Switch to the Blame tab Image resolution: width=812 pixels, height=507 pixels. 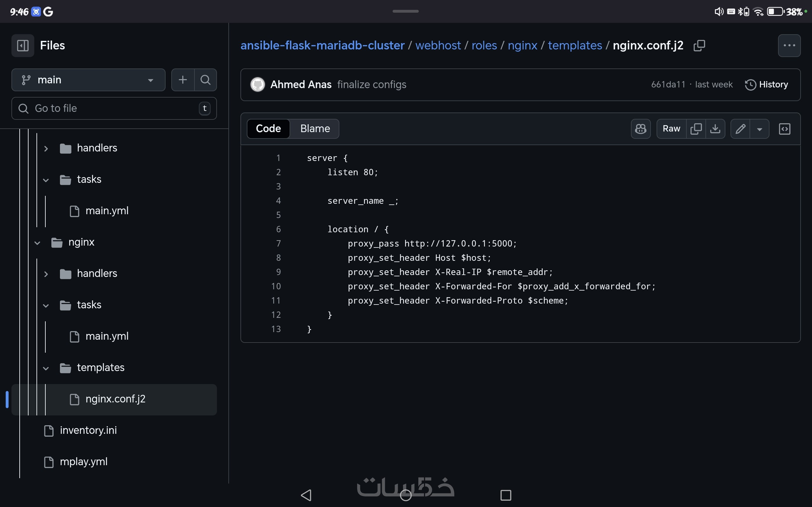[315, 129]
